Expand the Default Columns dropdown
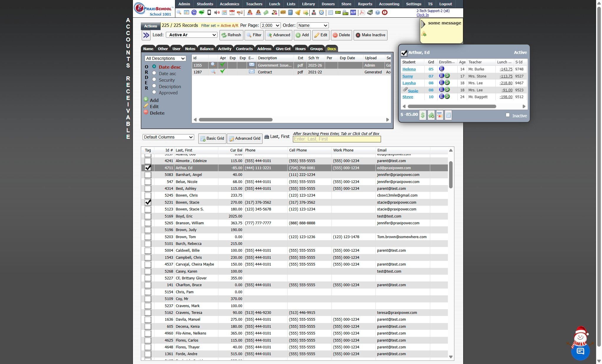 click(x=168, y=137)
